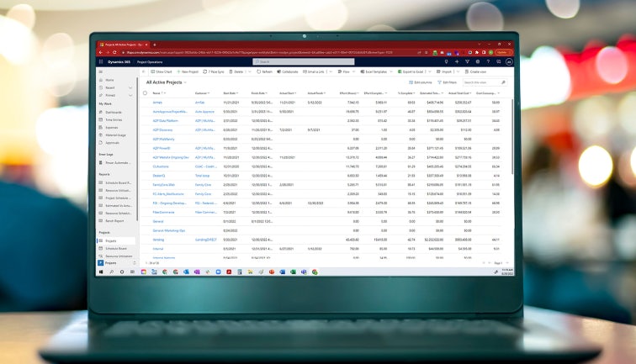Click the top Search box in header

tap(304, 61)
